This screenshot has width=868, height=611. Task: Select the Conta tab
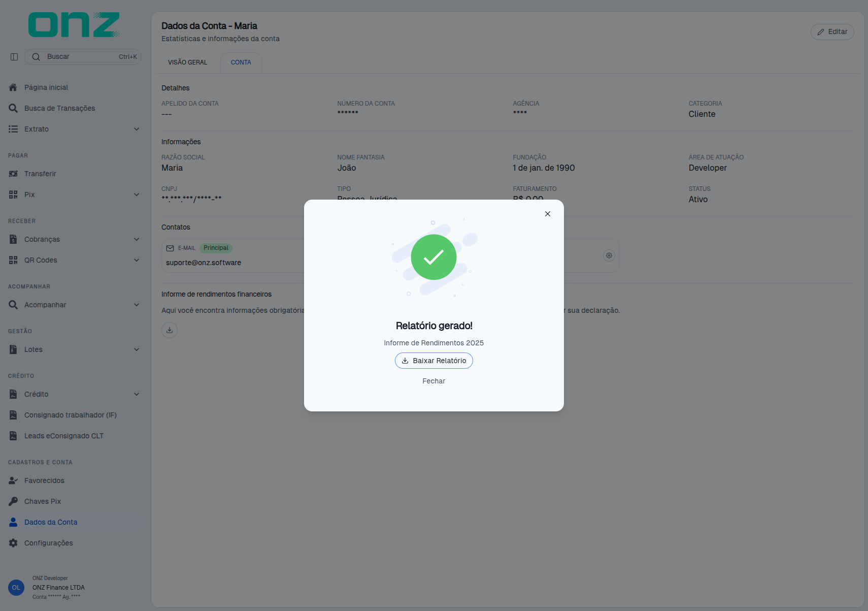click(241, 62)
